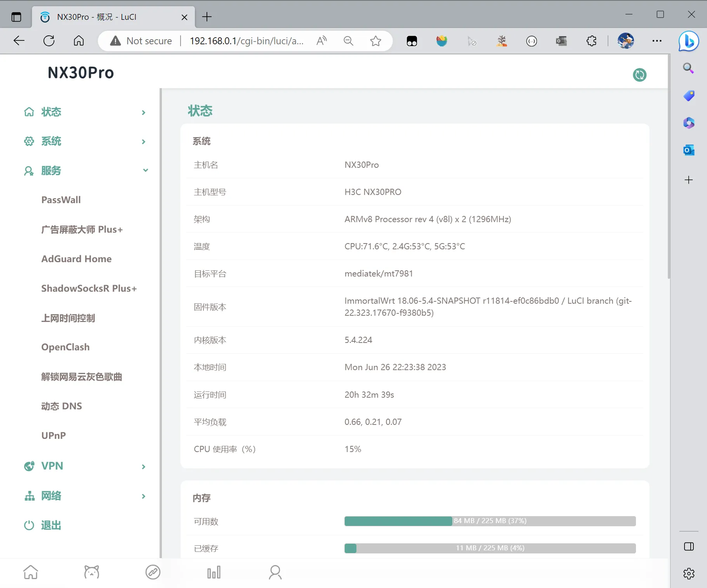Click the user icon in the bottom bar

point(275,572)
